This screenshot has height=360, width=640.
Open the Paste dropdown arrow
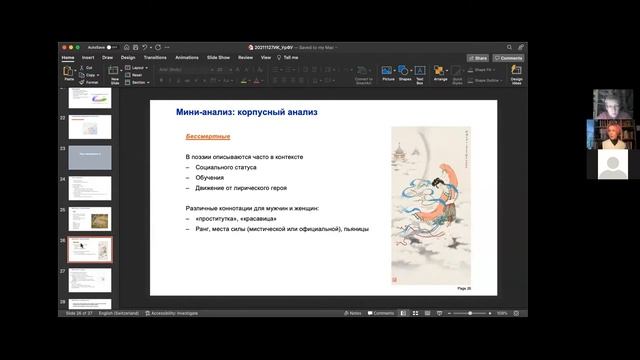point(76,71)
